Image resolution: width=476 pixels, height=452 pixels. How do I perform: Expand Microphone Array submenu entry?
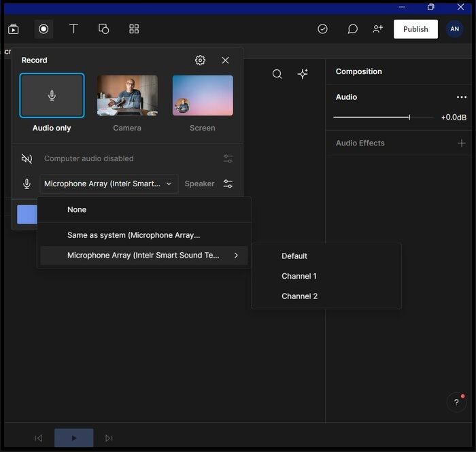[x=143, y=256]
